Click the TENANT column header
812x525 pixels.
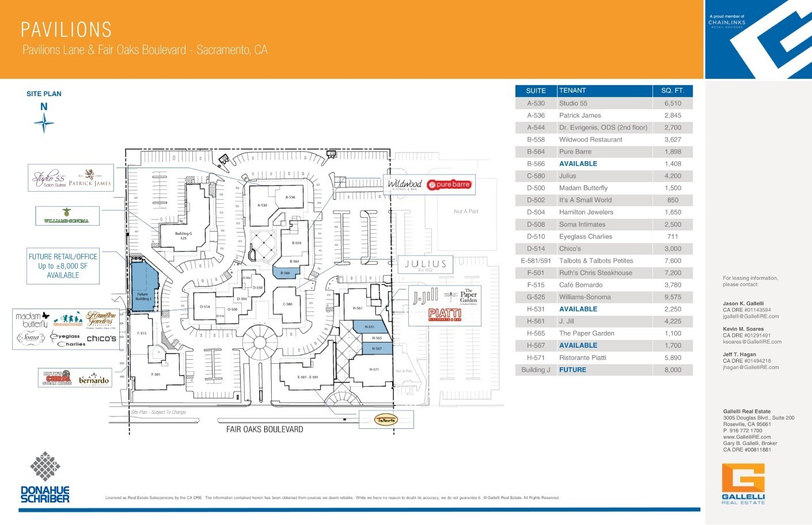click(605, 90)
